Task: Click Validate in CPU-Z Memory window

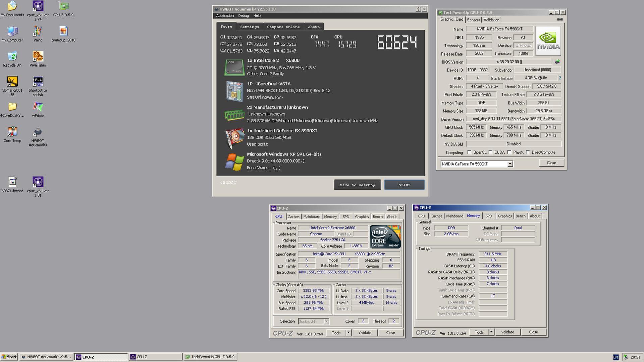Action: [507, 332]
